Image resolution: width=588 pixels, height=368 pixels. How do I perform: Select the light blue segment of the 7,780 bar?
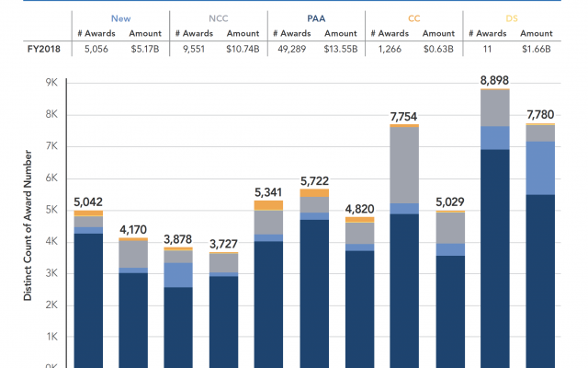(x=540, y=167)
